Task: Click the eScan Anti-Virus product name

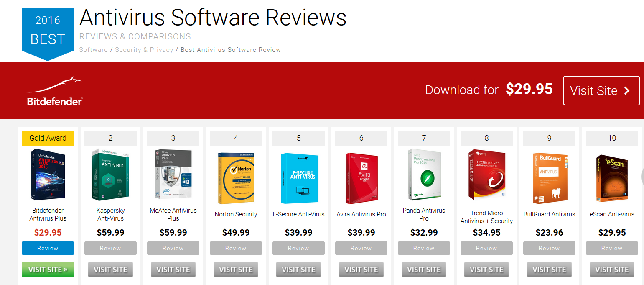Action: (x=612, y=214)
